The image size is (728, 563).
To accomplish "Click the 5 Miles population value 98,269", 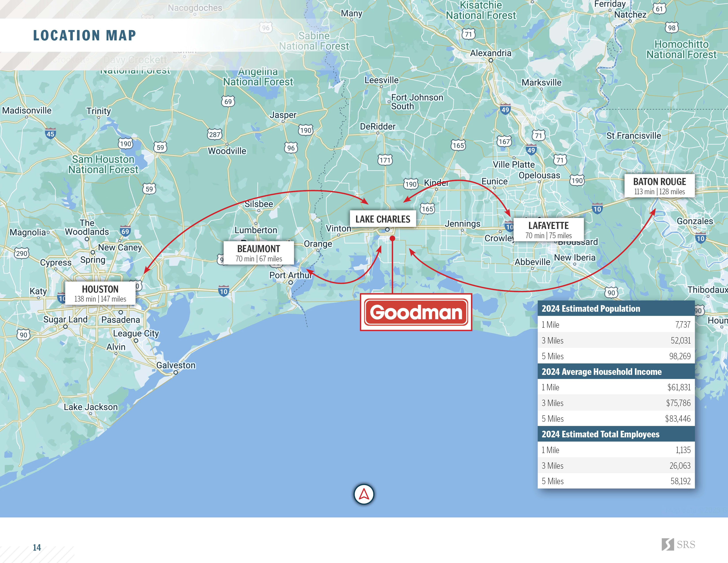I will (x=680, y=356).
